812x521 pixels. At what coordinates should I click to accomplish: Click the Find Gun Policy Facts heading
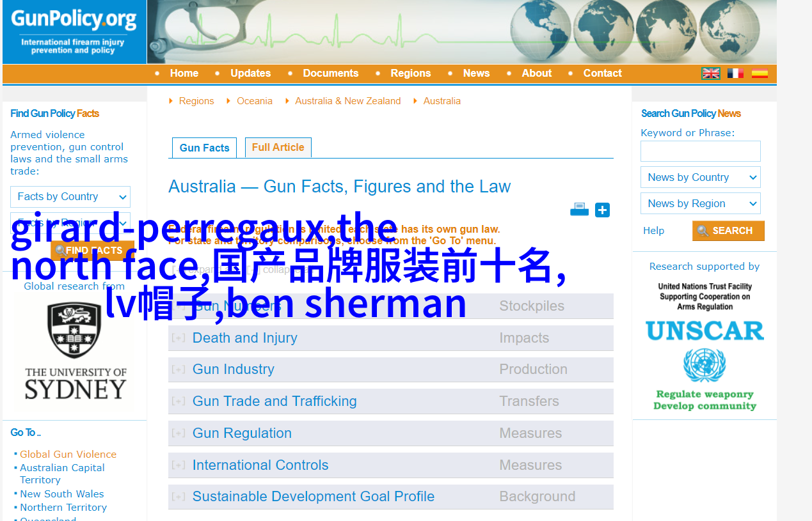point(54,114)
